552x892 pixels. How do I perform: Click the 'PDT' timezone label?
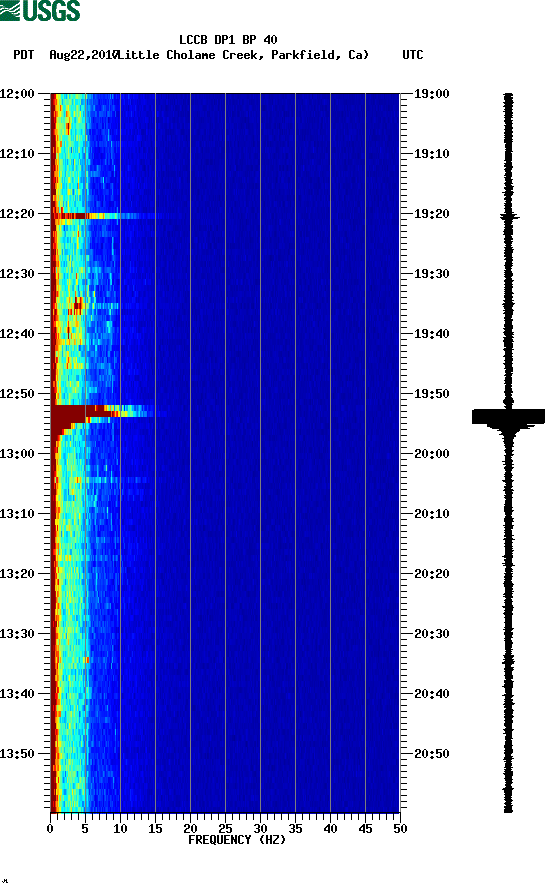pyautogui.click(x=23, y=55)
